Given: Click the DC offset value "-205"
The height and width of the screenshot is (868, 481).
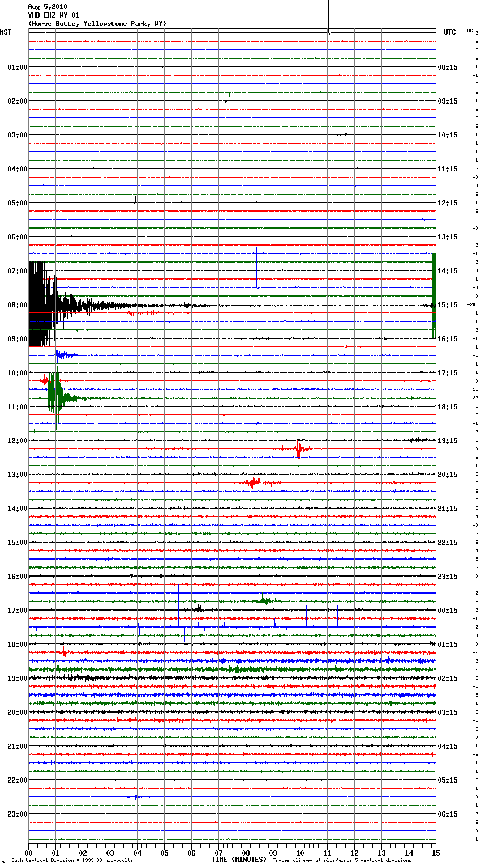Looking at the screenshot, I should [x=473, y=305].
